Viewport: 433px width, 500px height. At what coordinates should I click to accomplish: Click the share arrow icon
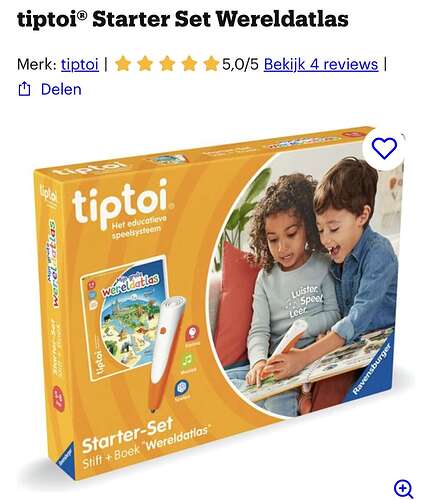[24, 89]
